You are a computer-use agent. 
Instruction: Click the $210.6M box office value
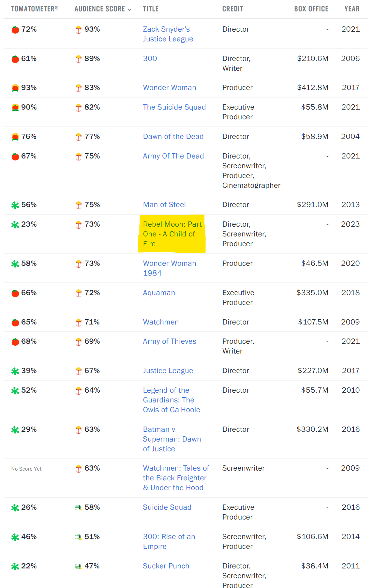(312, 58)
